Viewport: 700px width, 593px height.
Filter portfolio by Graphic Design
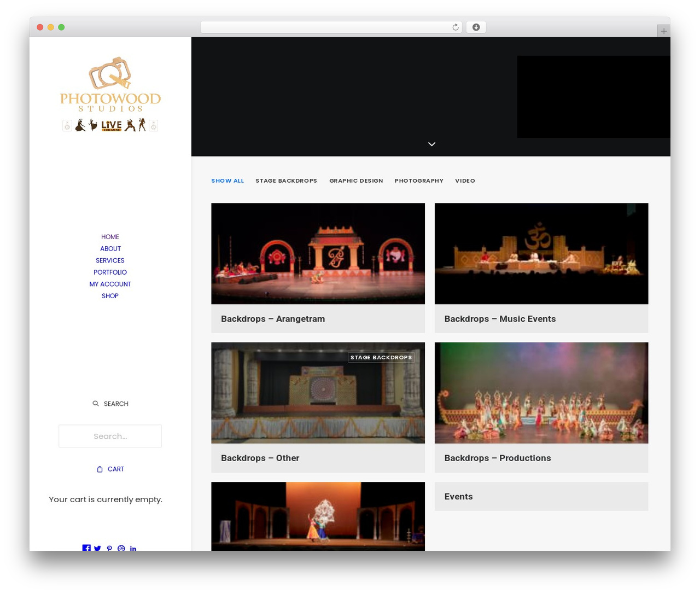pyautogui.click(x=356, y=181)
